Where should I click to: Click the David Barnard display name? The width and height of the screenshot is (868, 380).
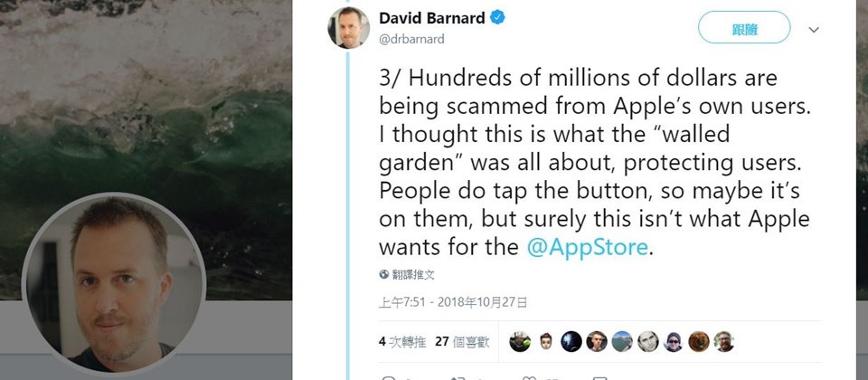[x=432, y=18]
